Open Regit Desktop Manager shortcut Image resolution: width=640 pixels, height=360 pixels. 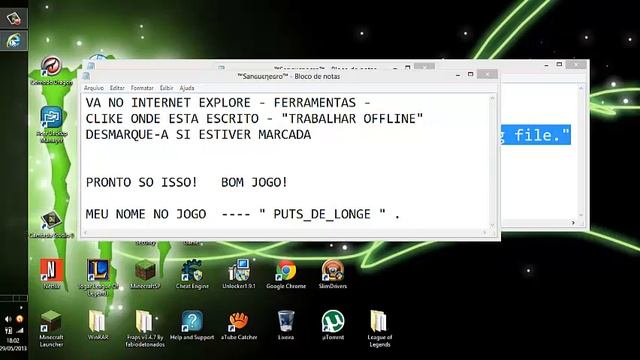[51, 124]
